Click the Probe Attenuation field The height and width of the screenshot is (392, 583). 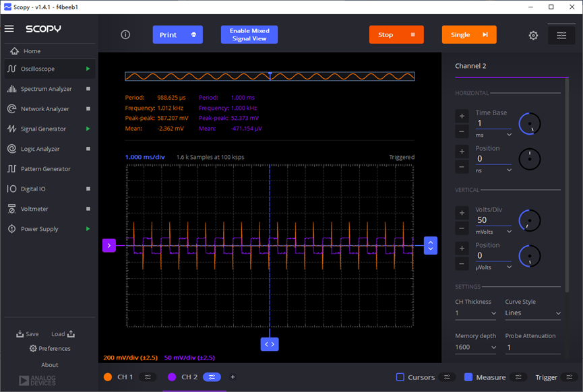click(x=532, y=348)
